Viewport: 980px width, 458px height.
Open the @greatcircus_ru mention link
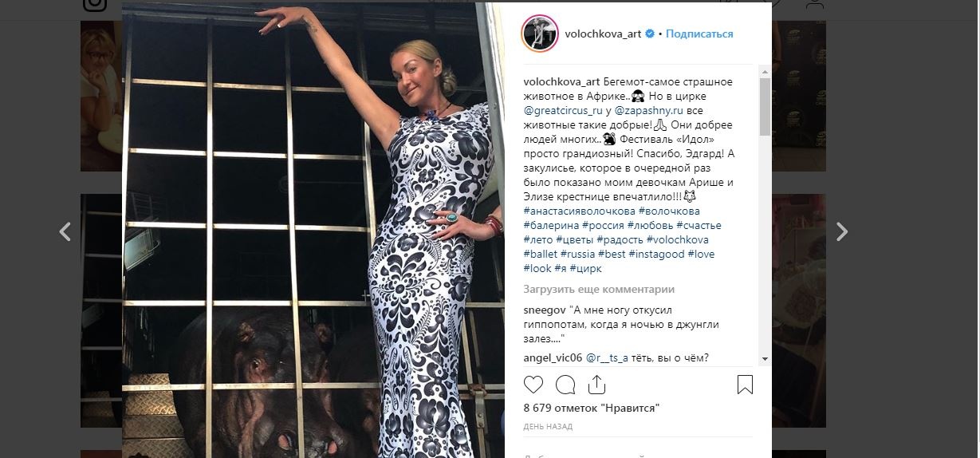(x=563, y=110)
